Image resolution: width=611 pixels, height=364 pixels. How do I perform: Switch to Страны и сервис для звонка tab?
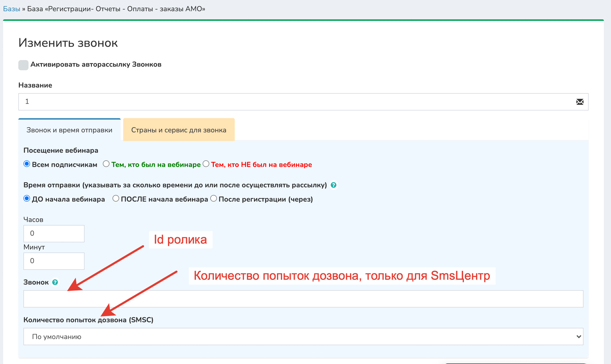(179, 130)
